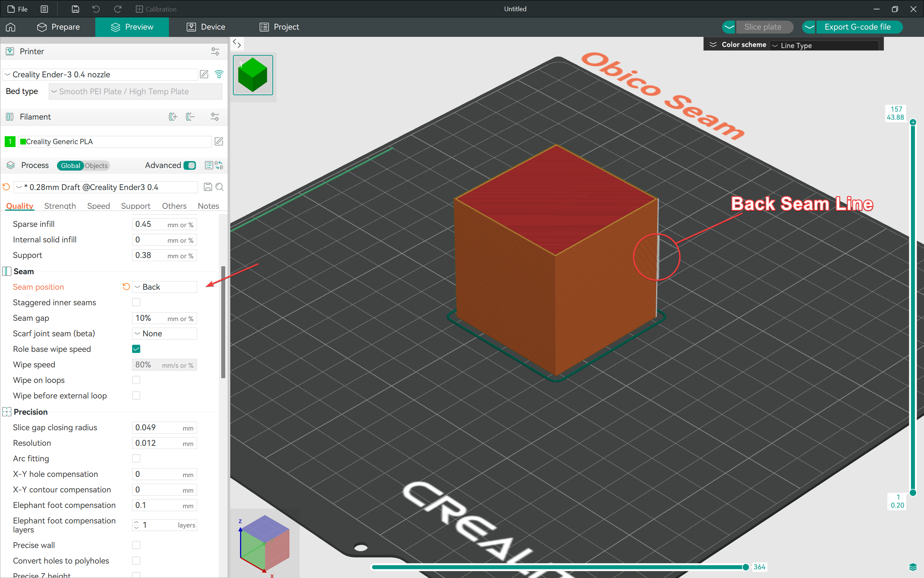Switch to the Device tab
This screenshot has width=924, height=578.
point(206,27)
